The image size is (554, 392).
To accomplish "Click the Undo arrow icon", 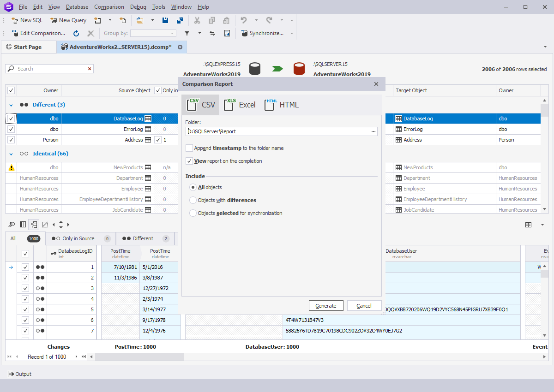I will click(x=244, y=20).
